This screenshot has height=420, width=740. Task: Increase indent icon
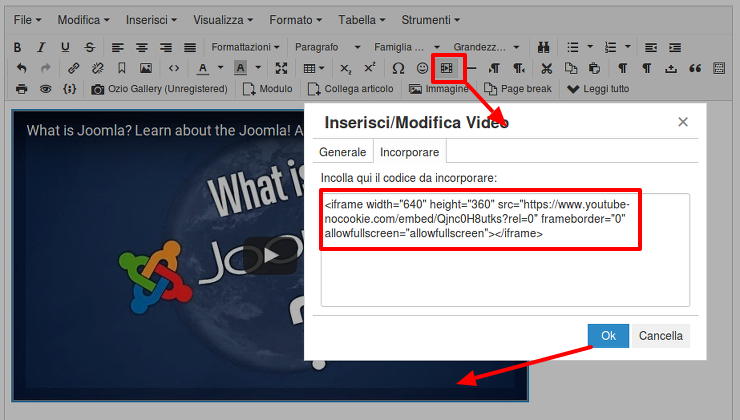point(675,47)
